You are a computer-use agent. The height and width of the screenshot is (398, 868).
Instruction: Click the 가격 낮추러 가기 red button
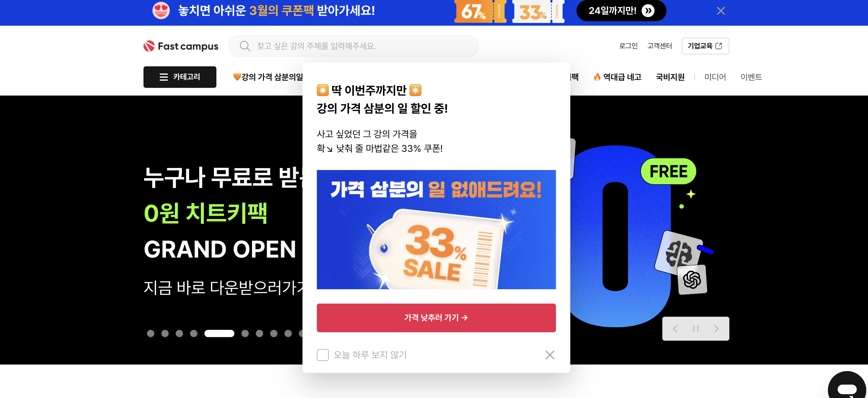tap(436, 318)
